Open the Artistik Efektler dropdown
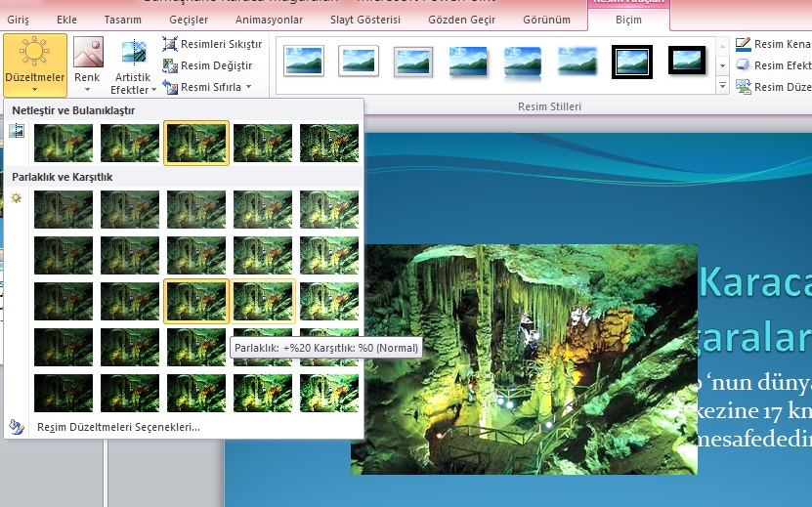 click(x=133, y=65)
